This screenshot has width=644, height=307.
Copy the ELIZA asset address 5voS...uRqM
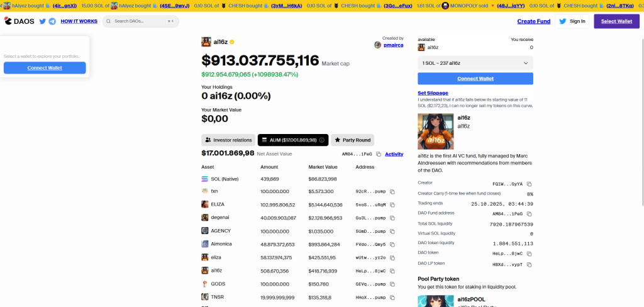click(392, 204)
